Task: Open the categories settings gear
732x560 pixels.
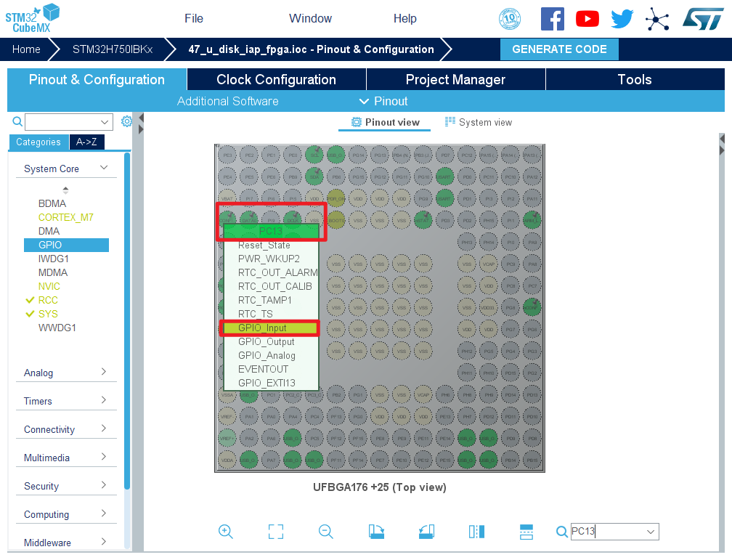Action: coord(126,121)
